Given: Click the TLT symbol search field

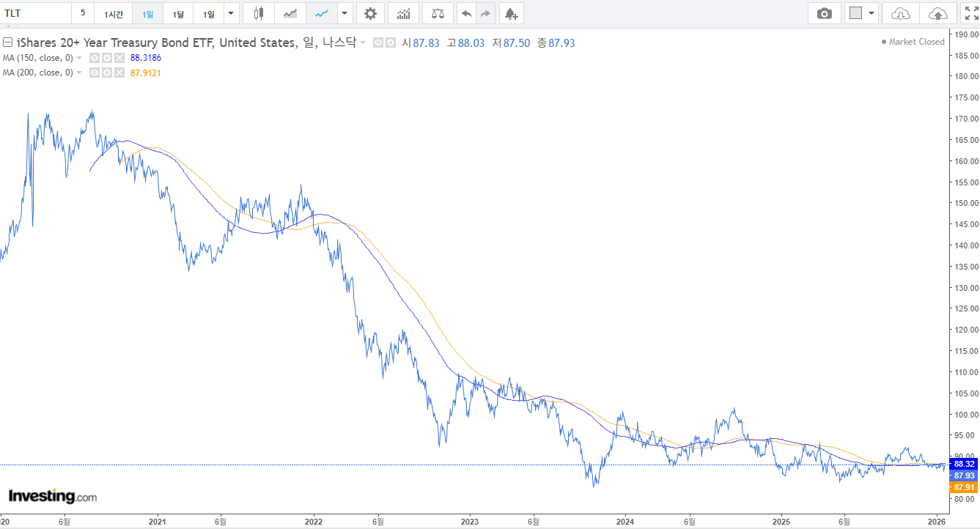Looking at the screenshot, I should (x=35, y=13).
